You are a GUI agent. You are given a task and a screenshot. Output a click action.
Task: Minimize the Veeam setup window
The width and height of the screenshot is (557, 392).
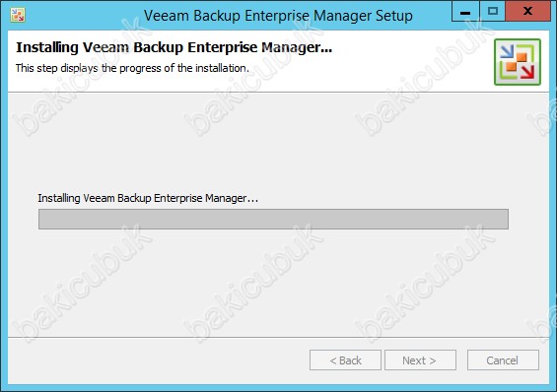click(465, 12)
